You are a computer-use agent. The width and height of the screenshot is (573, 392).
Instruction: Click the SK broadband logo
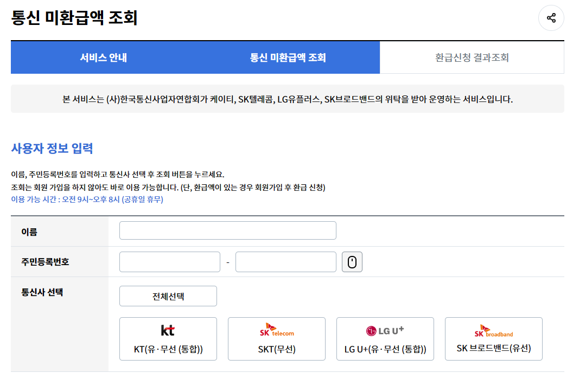pyautogui.click(x=493, y=330)
